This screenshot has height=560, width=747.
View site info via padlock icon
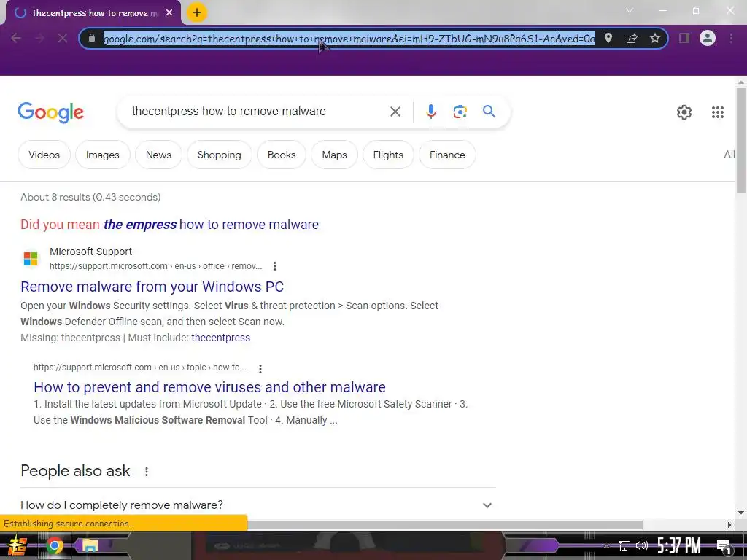click(92, 38)
